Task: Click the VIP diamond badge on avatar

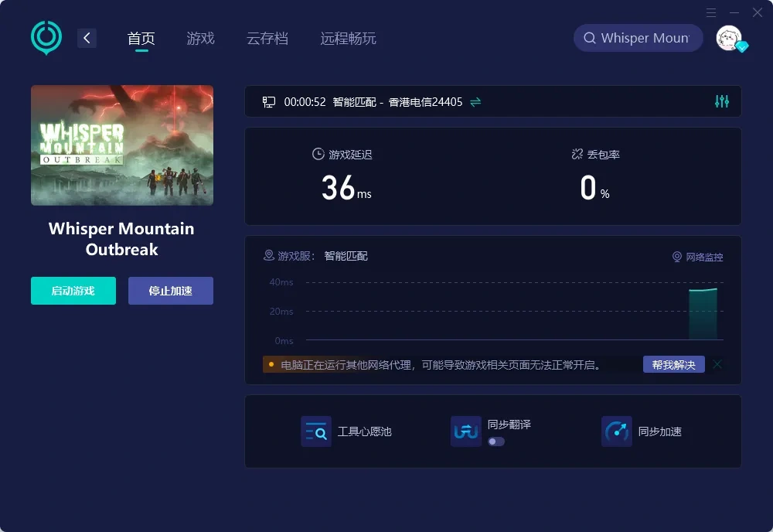Action: click(x=742, y=46)
